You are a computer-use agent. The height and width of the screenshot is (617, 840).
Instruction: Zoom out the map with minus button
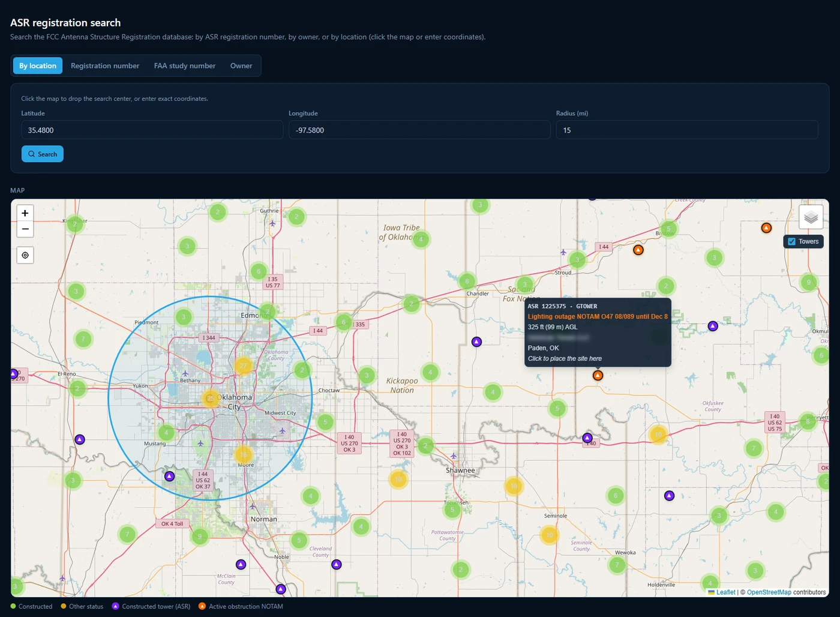coord(25,229)
